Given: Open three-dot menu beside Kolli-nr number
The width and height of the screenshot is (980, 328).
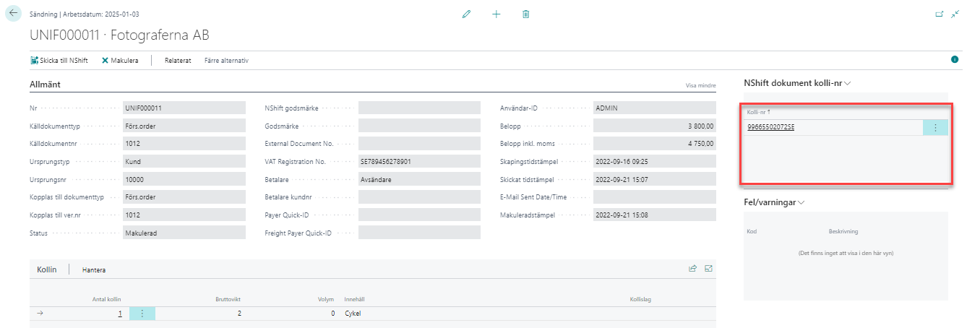Looking at the screenshot, I should click(x=935, y=128).
